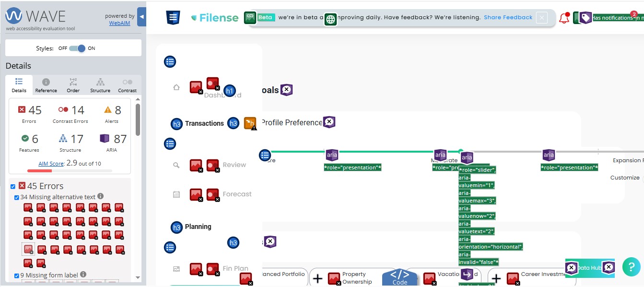
Task: Open the Code panel button
Action: coord(400,277)
